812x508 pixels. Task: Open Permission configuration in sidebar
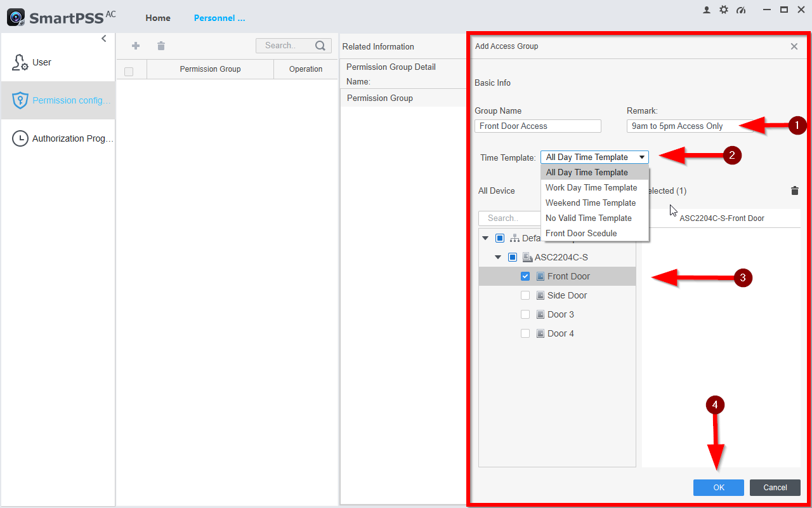58,100
